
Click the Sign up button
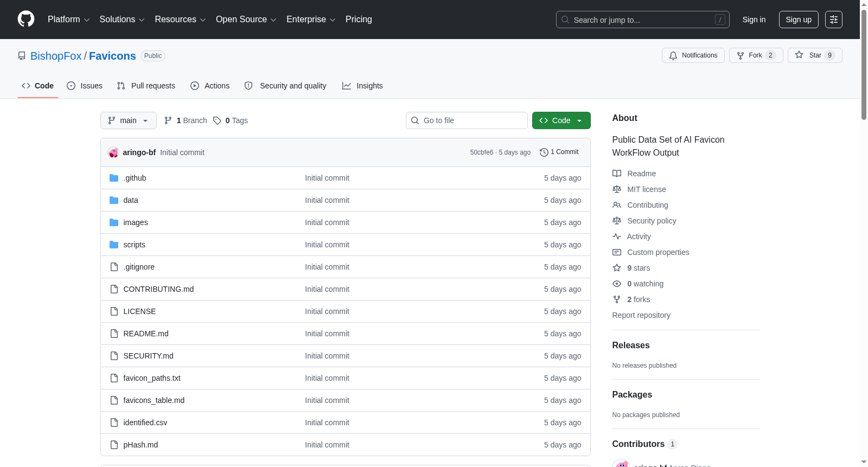pyautogui.click(x=799, y=20)
